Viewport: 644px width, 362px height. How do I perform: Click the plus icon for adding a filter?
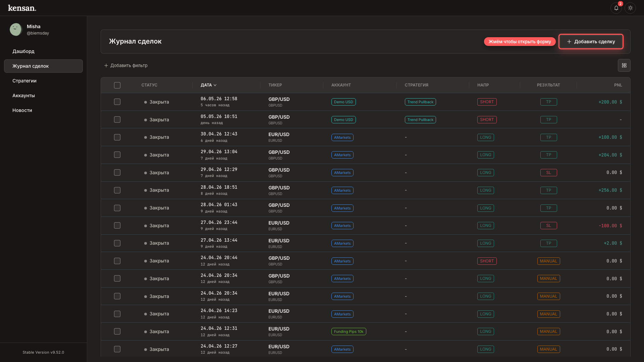[106, 66]
